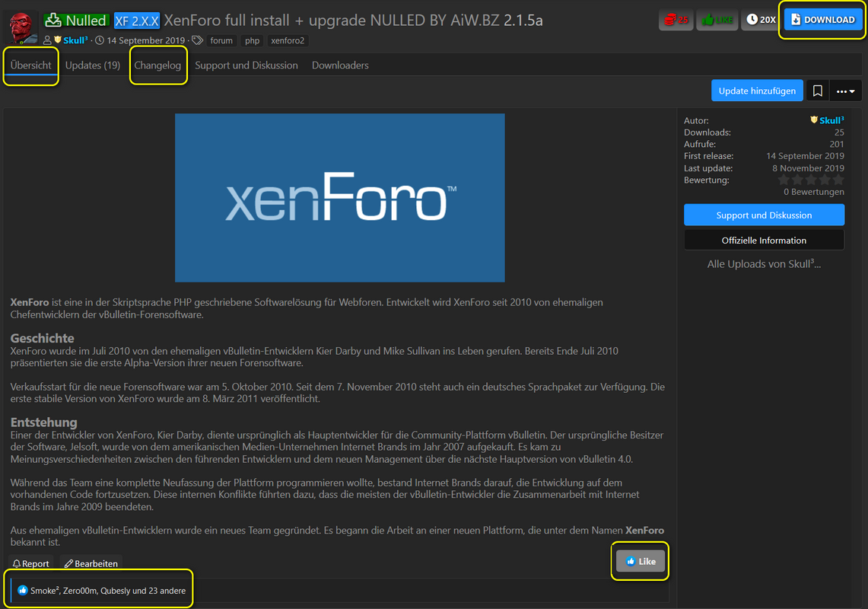This screenshot has height=609, width=868.
Task: Click the Aufrufe count 201 value
Action: pos(837,144)
